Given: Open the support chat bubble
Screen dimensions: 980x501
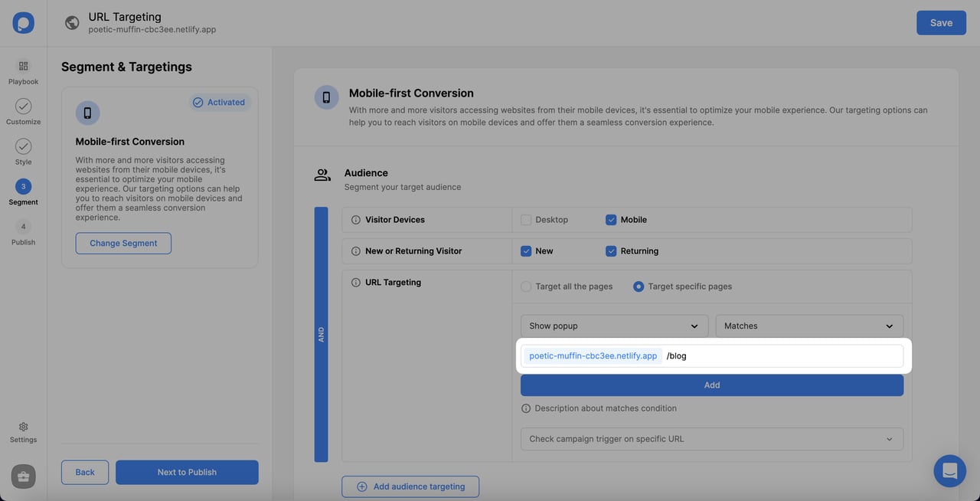Looking at the screenshot, I should (x=949, y=470).
